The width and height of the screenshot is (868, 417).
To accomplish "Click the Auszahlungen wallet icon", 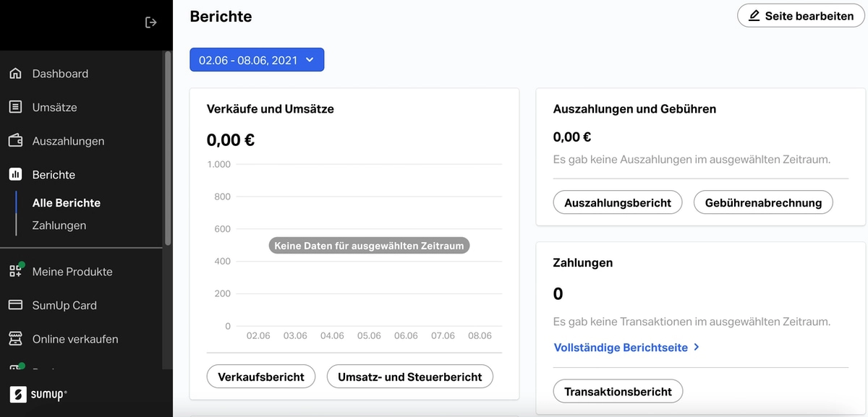I will pyautogui.click(x=15, y=141).
